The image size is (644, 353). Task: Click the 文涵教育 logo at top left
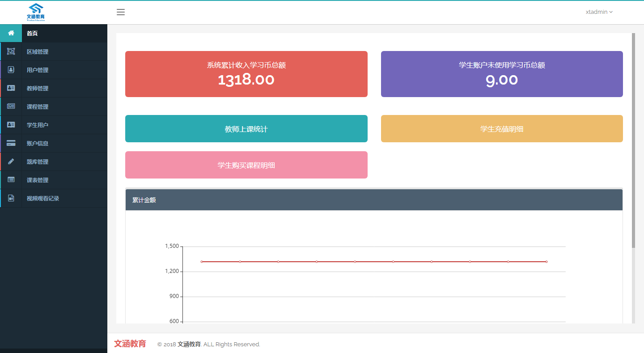36,12
